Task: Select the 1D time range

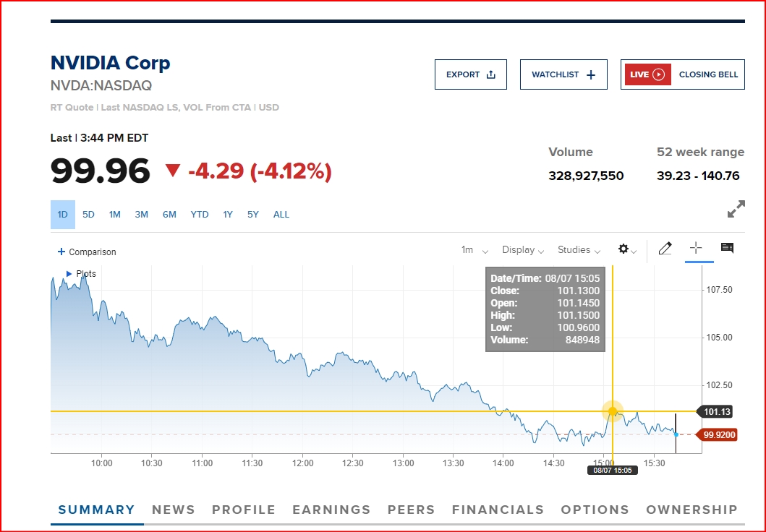Action: (63, 215)
